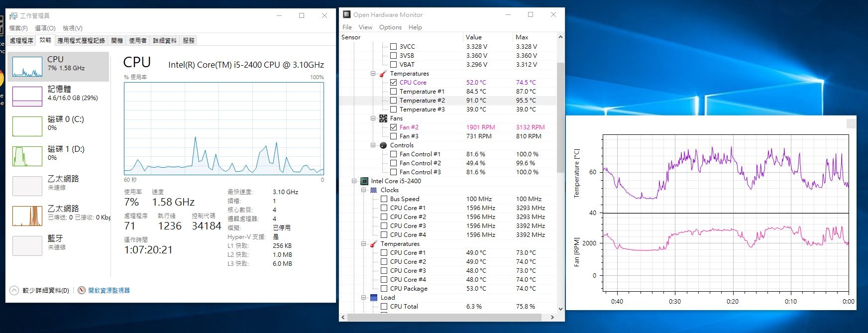The height and width of the screenshot is (333, 868).
Task: Click thermometer icon of Temperatures group above CPU Core
Action: point(383,74)
